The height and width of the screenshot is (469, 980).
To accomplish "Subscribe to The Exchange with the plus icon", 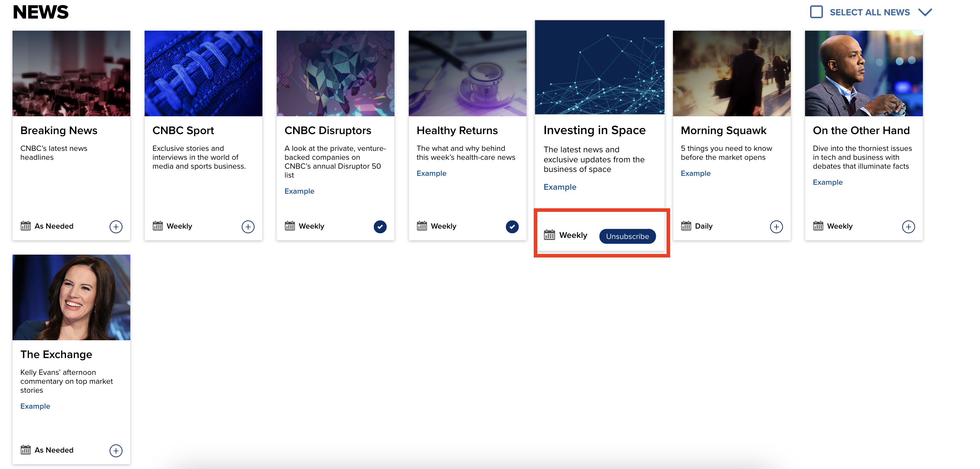I will point(116,450).
